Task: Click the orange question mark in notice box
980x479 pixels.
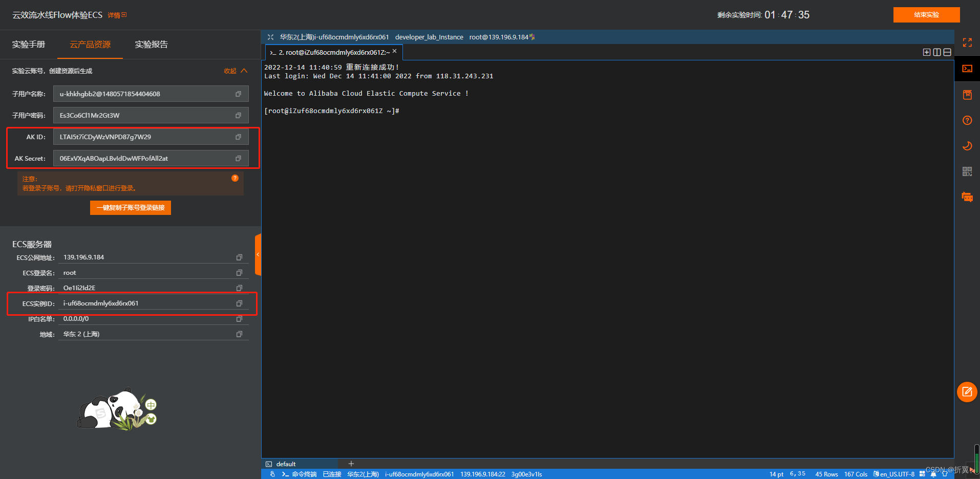Action: [x=235, y=178]
